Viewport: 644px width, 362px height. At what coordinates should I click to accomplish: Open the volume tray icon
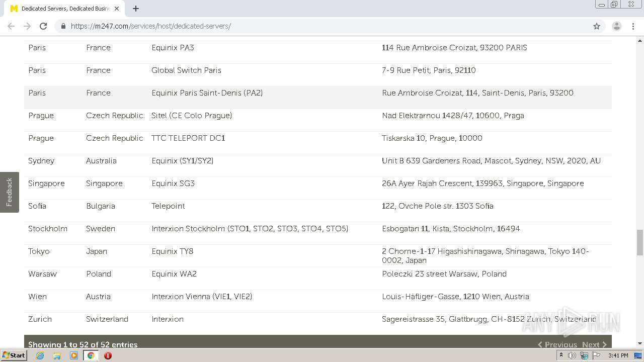(572, 355)
